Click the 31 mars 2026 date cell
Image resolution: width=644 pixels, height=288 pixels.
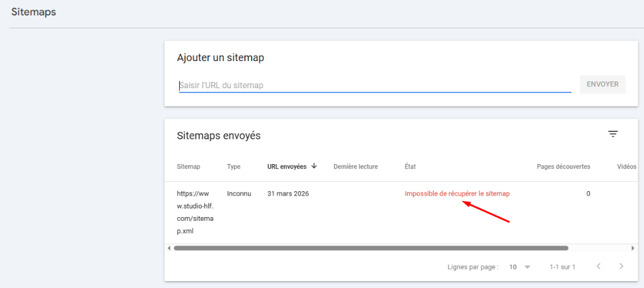click(x=288, y=194)
